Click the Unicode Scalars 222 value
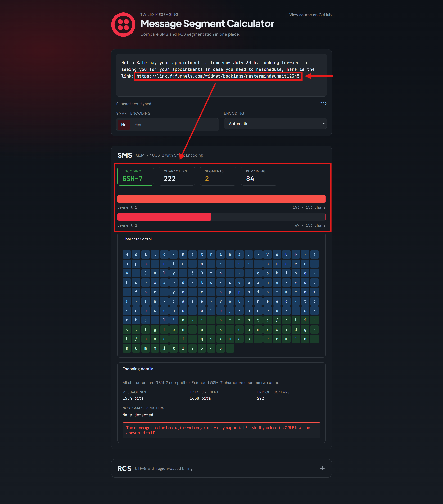Image resolution: width=443 pixels, height=504 pixels. pos(260,398)
